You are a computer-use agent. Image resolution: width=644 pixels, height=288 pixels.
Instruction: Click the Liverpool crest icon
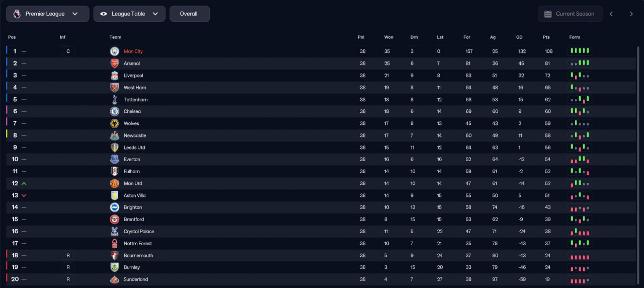pyautogui.click(x=115, y=76)
